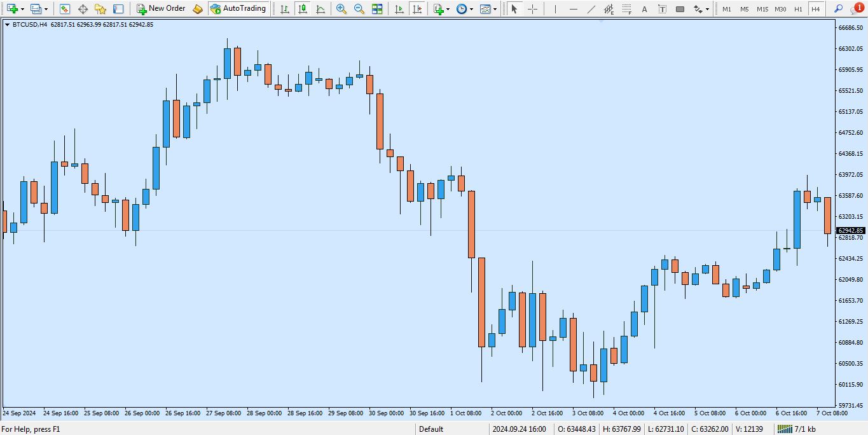Select the M15 timeframe
This screenshot has width=868, height=435.
point(762,9)
